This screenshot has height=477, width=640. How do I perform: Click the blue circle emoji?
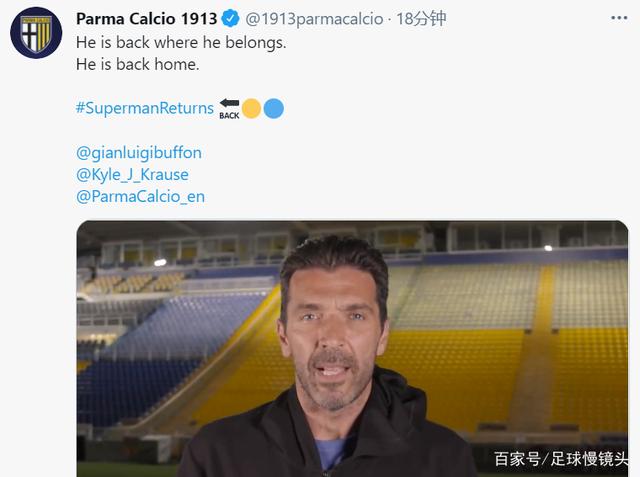coord(273,109)
